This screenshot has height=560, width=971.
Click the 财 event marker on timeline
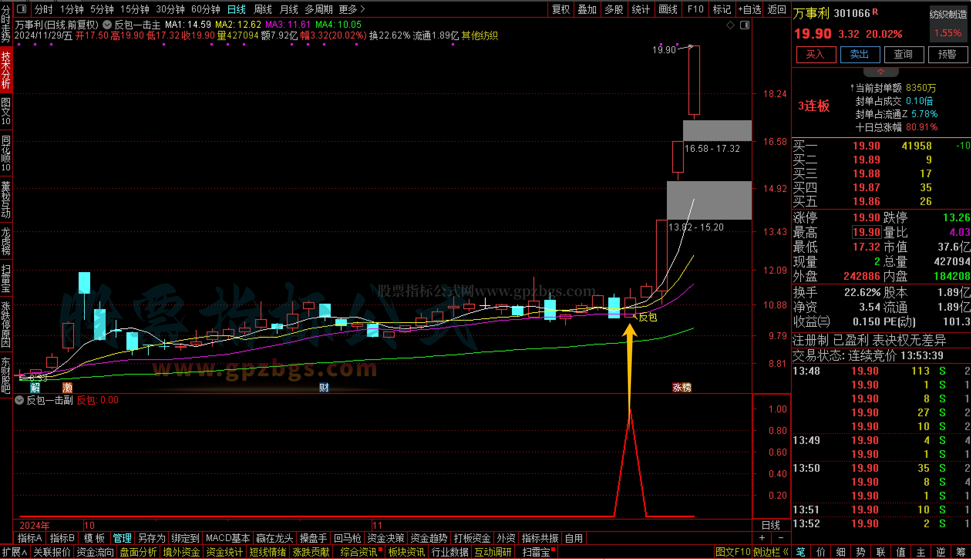point(324,387)
